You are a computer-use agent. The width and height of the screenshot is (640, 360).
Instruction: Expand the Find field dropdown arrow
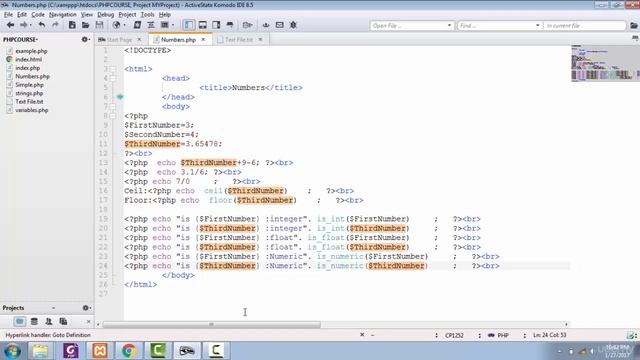(538, 26)
